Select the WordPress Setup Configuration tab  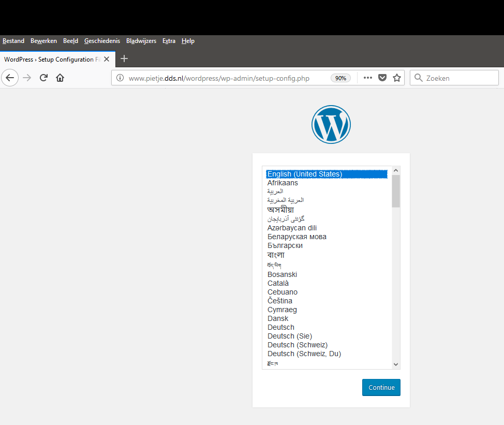pyautogui.click(x=57, y=59)
